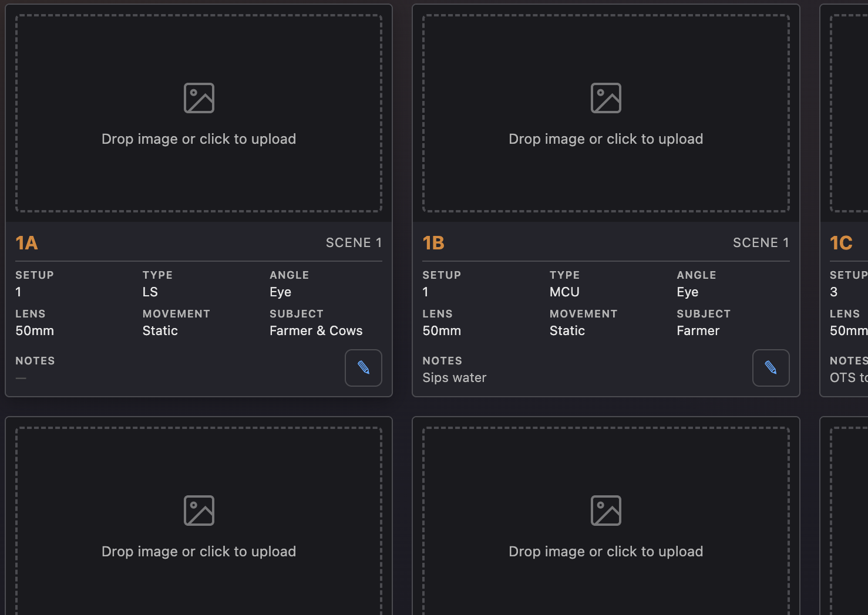
Task: Click image placeholder icon in shot 1A
Action: (x=199, y=98)
